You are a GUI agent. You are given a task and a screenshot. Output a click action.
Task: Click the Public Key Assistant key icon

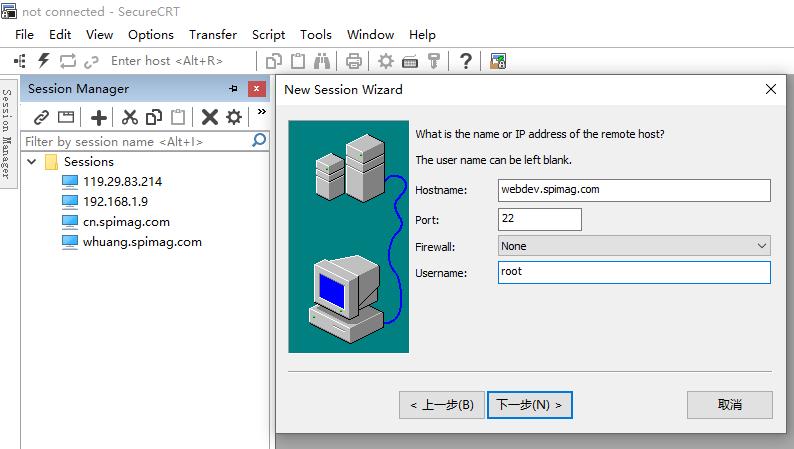[434, 61]
